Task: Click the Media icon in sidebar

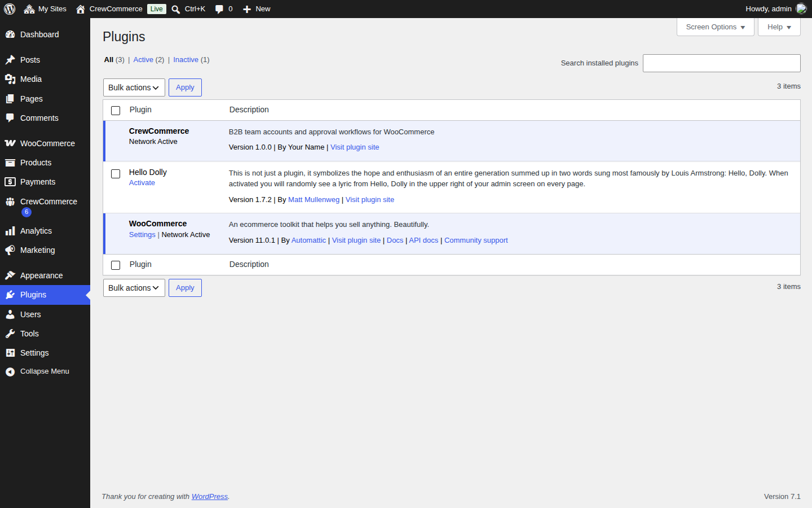Action: click(10, 79)
